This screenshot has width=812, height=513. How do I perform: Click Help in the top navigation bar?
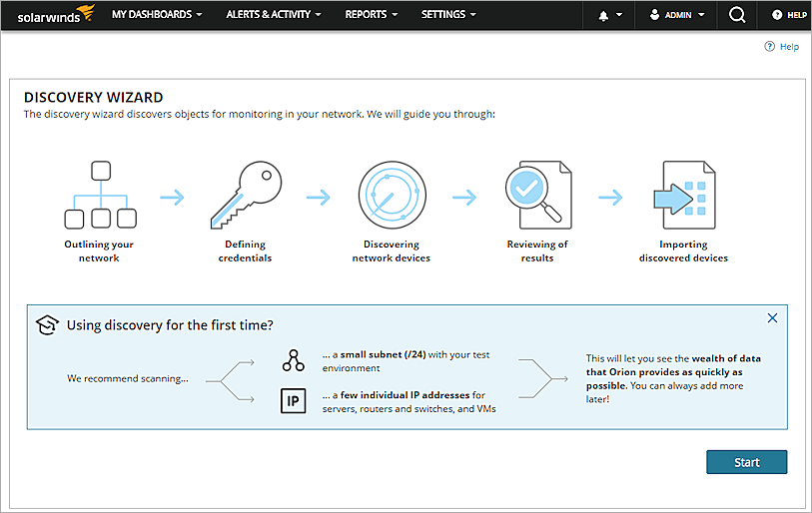pos(788,15)
